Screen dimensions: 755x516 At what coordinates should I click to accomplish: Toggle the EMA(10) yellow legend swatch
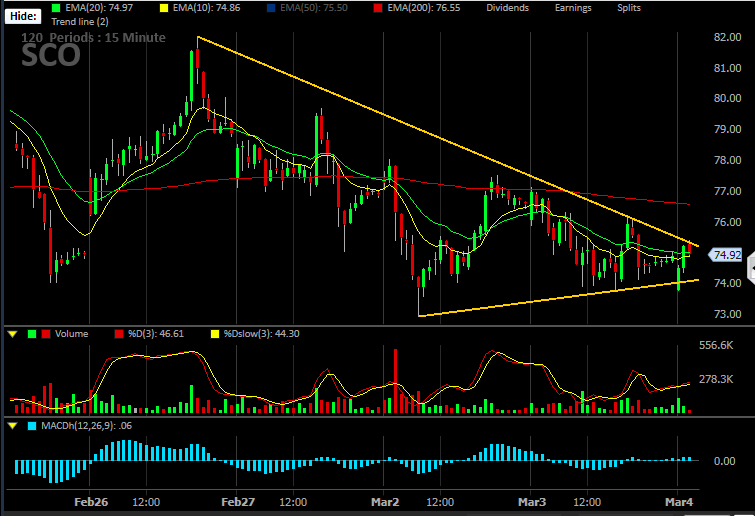click(x=164, y=8)
